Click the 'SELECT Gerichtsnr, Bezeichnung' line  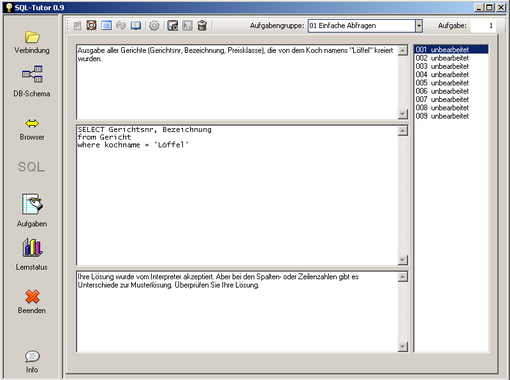[x=144, y=130]
